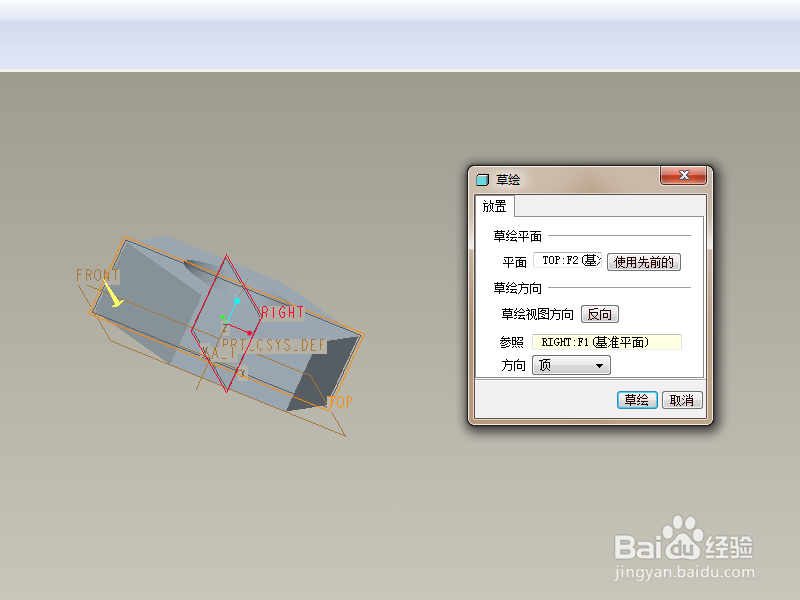The width and height of the screenshot is (800, 600).
Task: Select the RIGHT datum plane label
Action: [x=283, y=312]
